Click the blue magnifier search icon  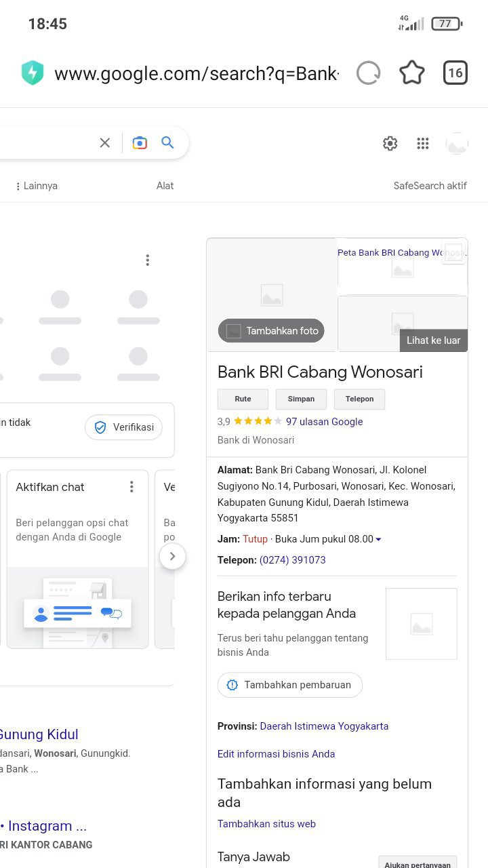point(167,142)
